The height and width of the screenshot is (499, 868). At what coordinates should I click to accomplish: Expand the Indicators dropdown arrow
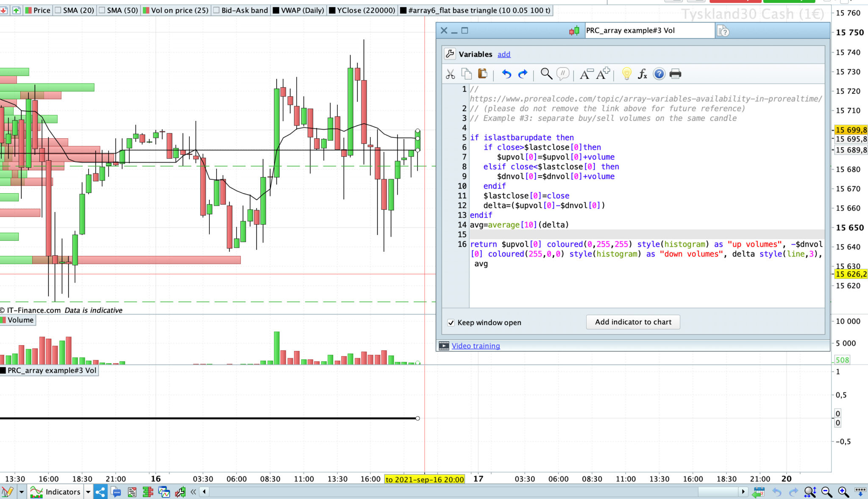[x=88, y=492]
